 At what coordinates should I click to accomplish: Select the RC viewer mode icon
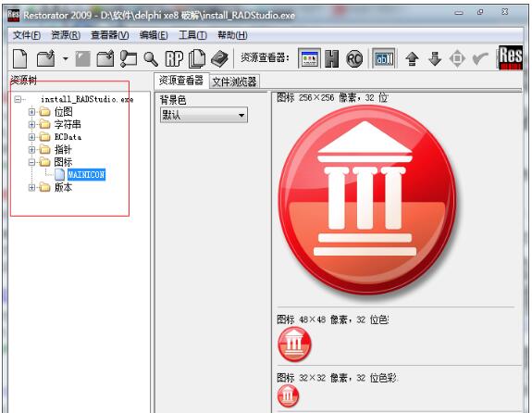tap(354, 59)
